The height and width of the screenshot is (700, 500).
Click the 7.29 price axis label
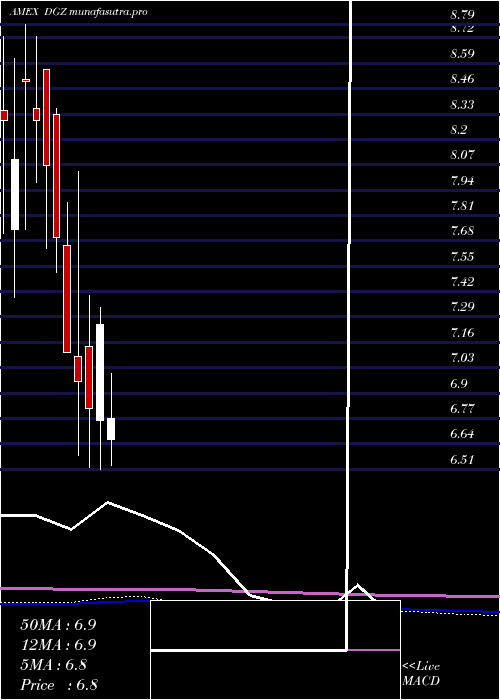click(462, 308)
